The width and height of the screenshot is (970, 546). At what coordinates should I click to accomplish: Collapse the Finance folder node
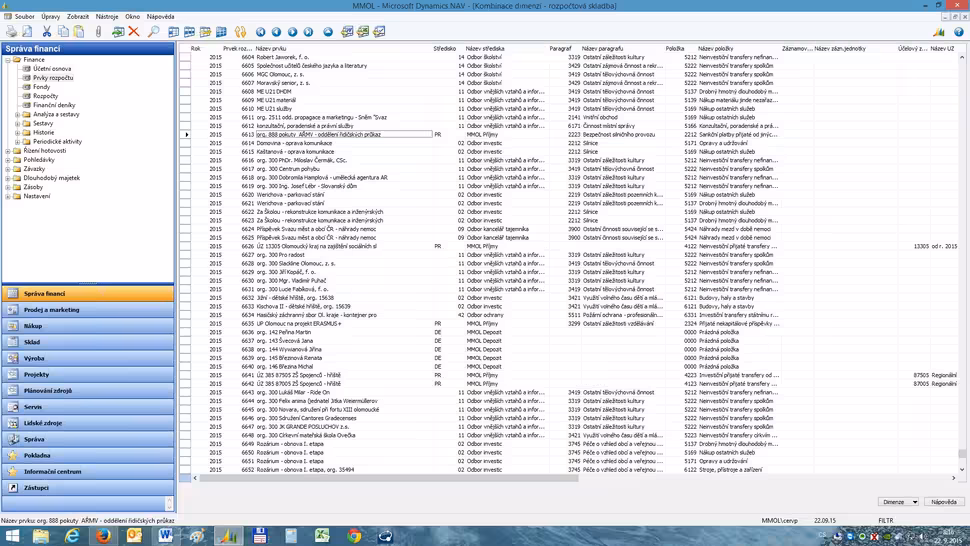(x=8, y=60)
